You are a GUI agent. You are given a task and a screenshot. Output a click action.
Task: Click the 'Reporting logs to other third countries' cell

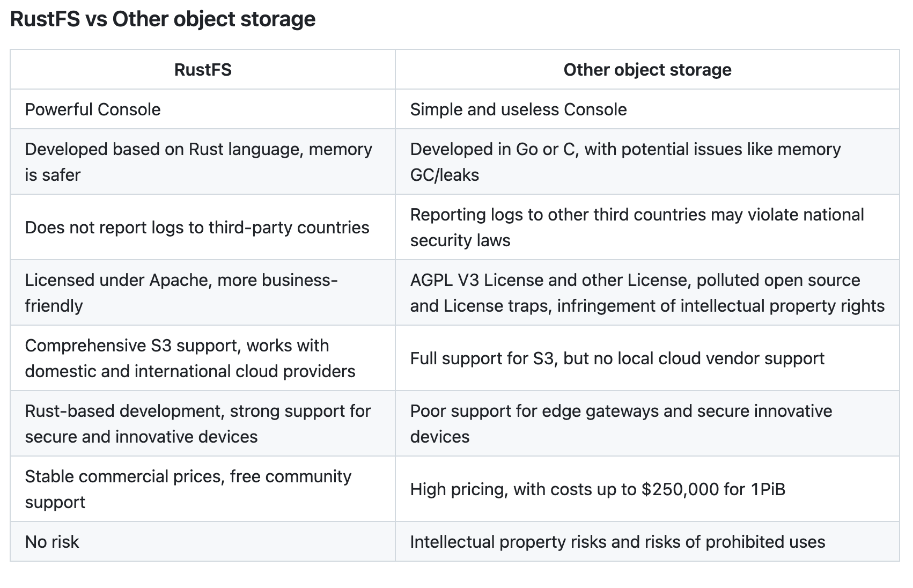point(647,227)
